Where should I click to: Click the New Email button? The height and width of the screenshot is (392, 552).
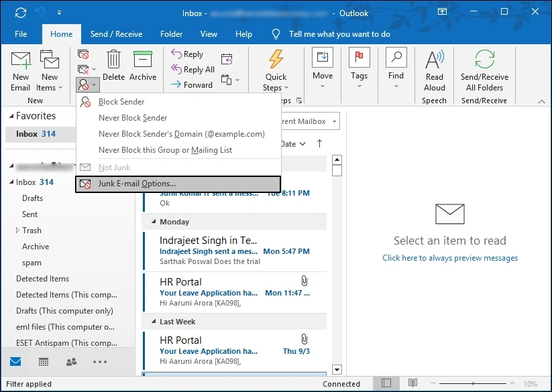click(x=20, y=72)
